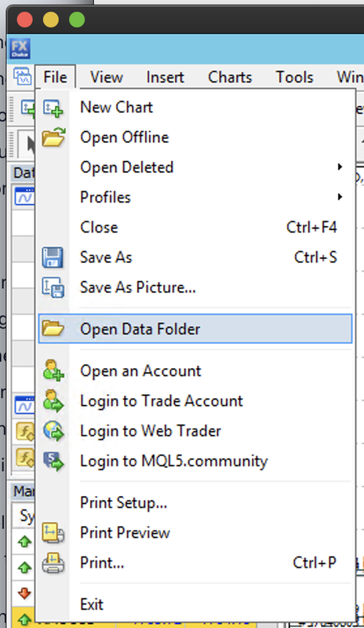Click the red macOS close button
The image size is (364, 628).
[x=25, y=20]
